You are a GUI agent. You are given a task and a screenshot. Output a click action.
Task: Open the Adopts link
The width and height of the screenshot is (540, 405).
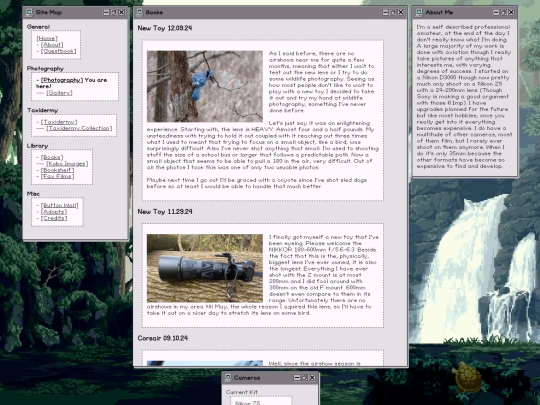54,212
